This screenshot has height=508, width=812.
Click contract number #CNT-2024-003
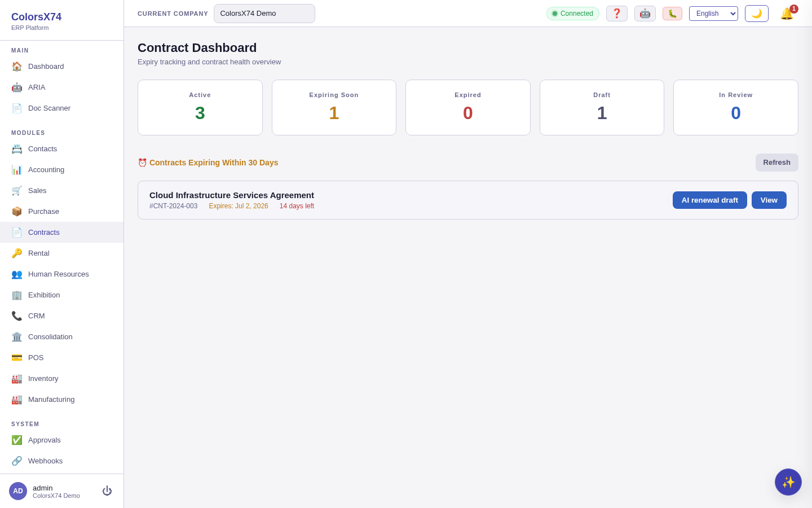click(x=174, y=206)
